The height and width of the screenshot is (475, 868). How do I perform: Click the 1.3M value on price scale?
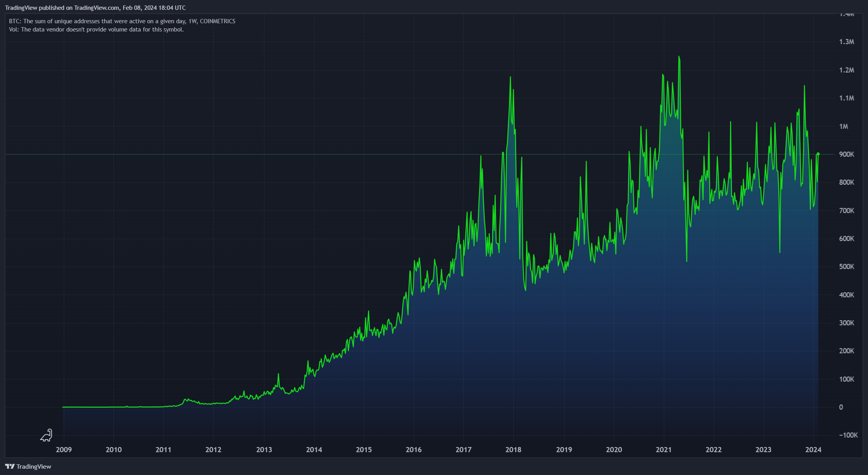pos(847,42)
